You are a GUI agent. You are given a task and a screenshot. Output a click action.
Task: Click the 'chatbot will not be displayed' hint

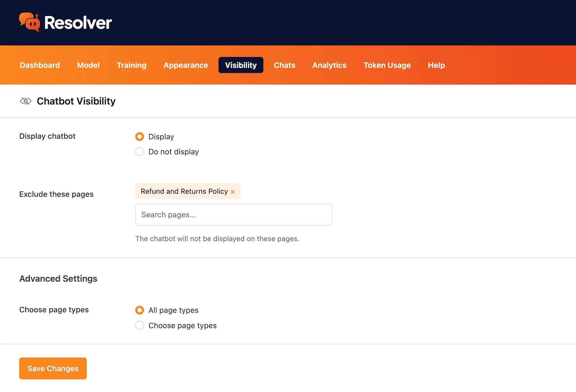coord(217,239)
